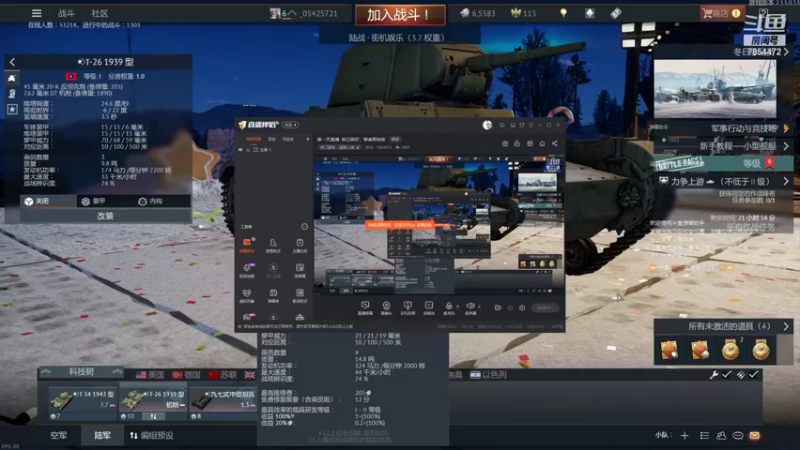Open the diamond-shaped top bar icon
The width and height of the screenshot is (800, 450).
pos(590,13)
